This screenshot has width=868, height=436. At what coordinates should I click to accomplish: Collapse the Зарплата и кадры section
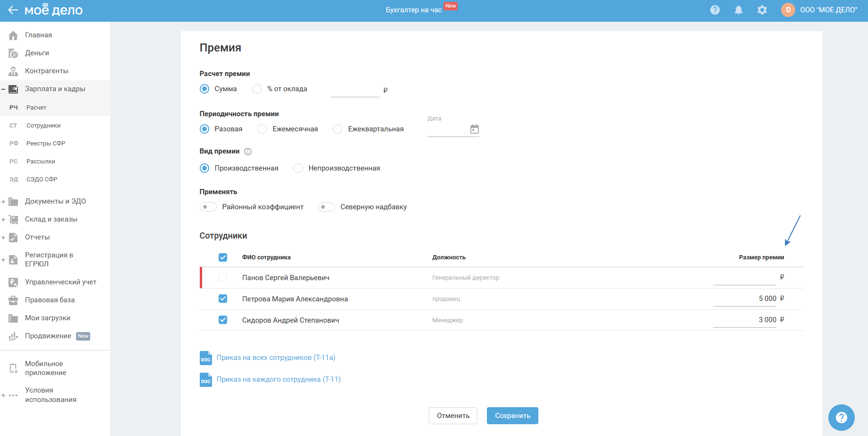(3, 89)
